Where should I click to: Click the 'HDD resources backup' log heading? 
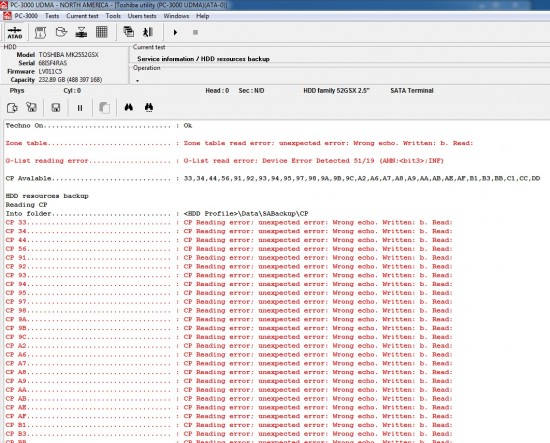pos(47,196)
